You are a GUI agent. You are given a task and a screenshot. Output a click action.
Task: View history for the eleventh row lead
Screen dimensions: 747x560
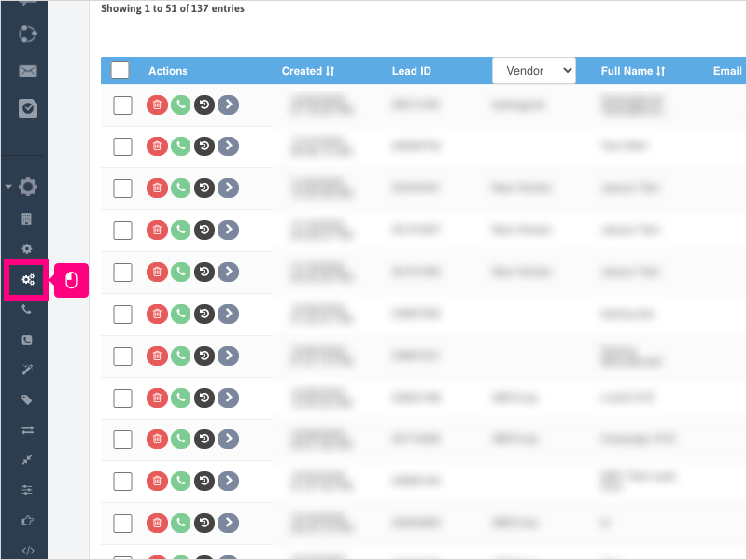(x=204, y=523)
